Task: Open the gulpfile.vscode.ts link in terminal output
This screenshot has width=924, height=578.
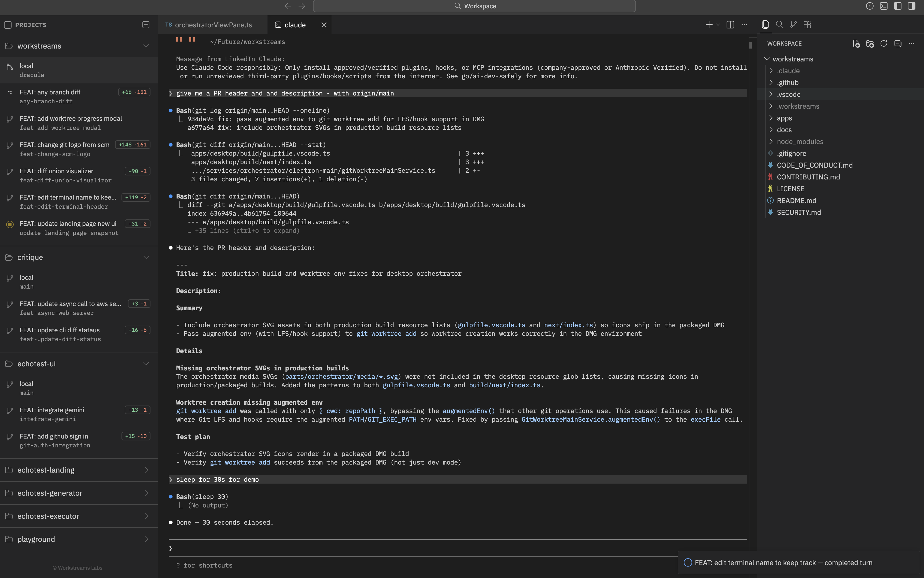Action: tap(491, 325)
